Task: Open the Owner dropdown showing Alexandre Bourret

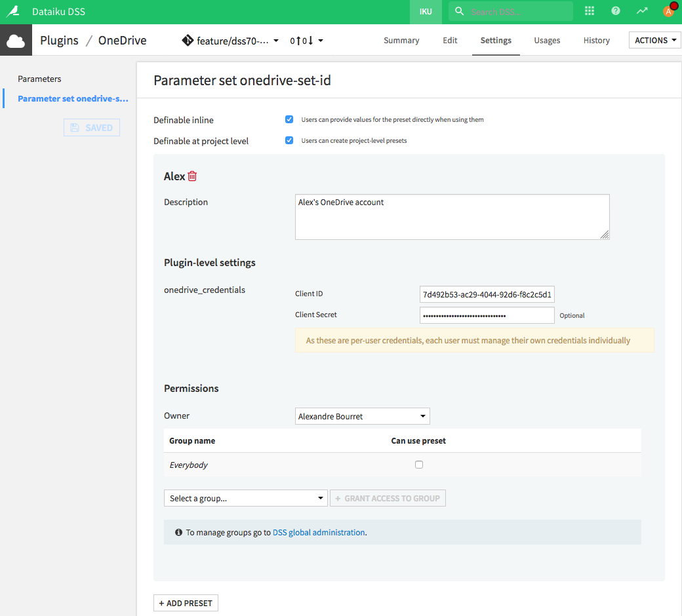Action: coord(362,416)
